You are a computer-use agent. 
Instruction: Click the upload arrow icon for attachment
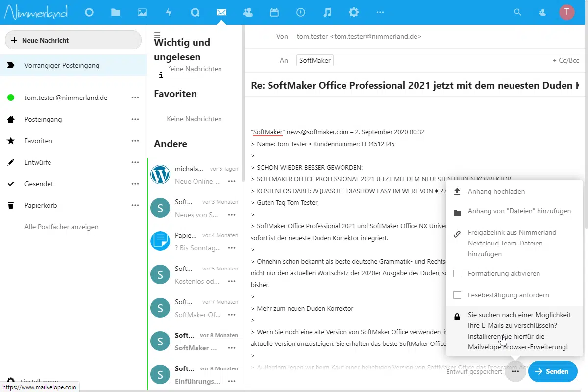click(457, 191)
